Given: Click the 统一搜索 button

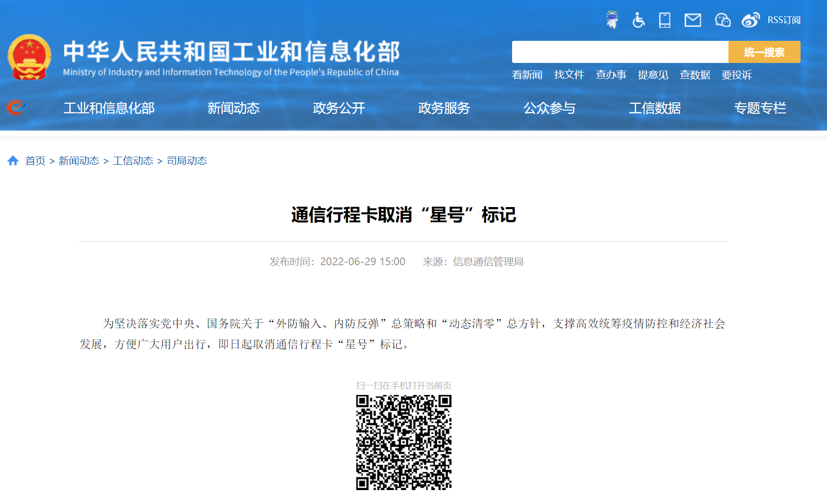Looking at the screenshot, I should 764,52.
